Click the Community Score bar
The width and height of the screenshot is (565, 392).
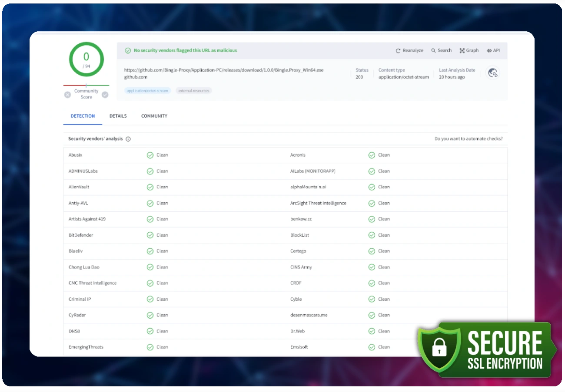click(86, 86)
